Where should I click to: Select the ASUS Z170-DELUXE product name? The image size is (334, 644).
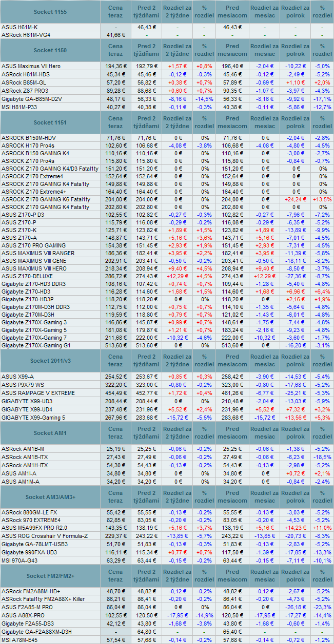click(27, 276)
